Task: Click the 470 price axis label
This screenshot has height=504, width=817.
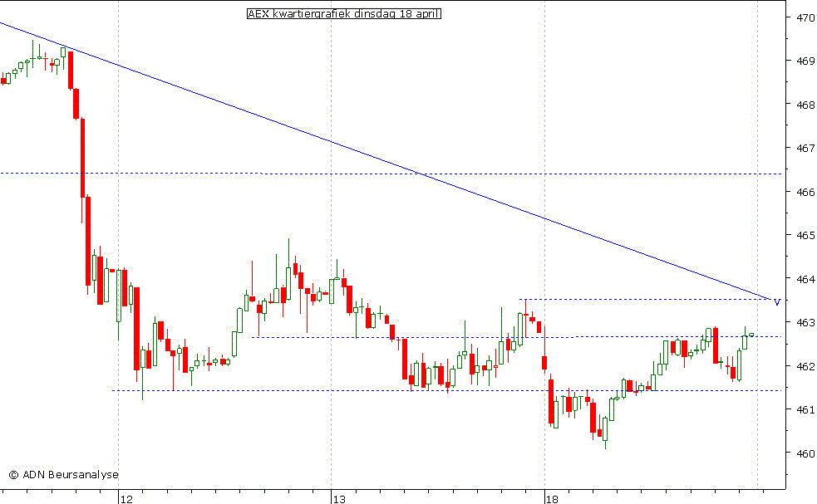Action: [x=805, y=17]
